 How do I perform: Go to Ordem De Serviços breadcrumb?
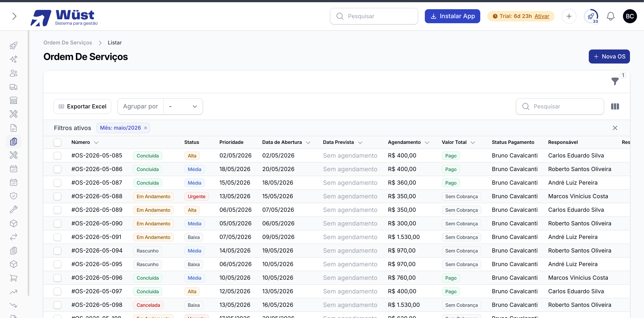pos(68,43)
